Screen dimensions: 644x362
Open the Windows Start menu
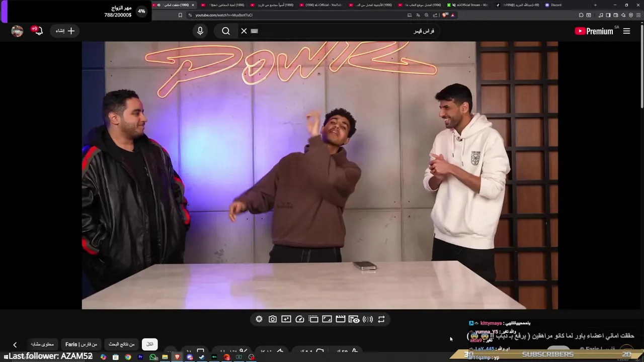click(6, 356)
